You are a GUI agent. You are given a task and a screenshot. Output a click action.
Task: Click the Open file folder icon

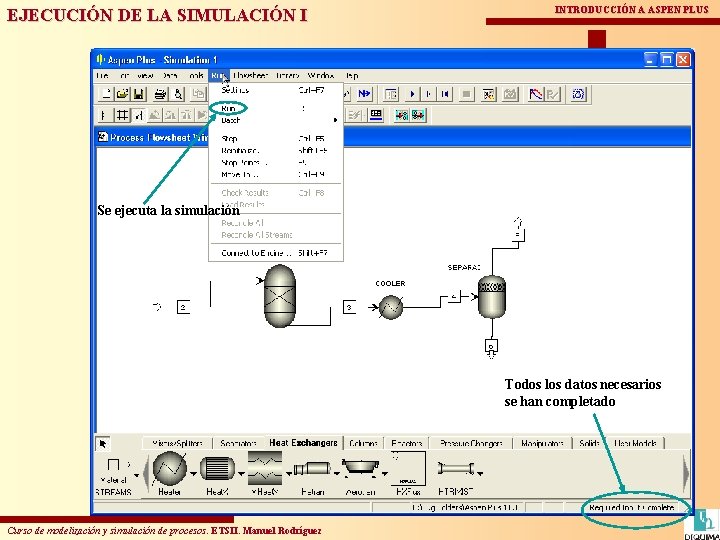point(122,94)
